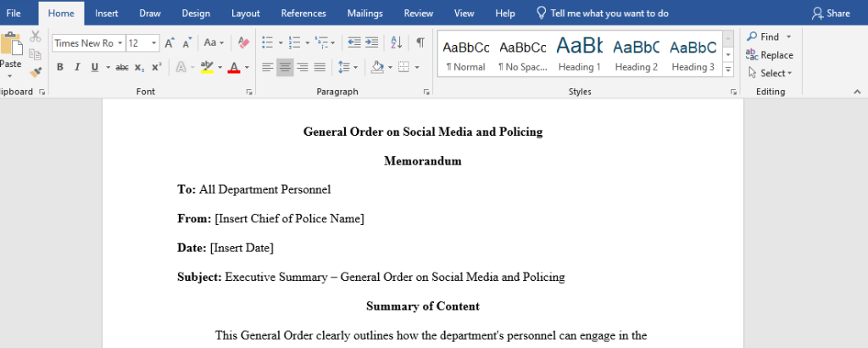Click the Cut scissors icon
Image resolution: width=868 pixels, height=348 pixels.
tap(35, 36)
